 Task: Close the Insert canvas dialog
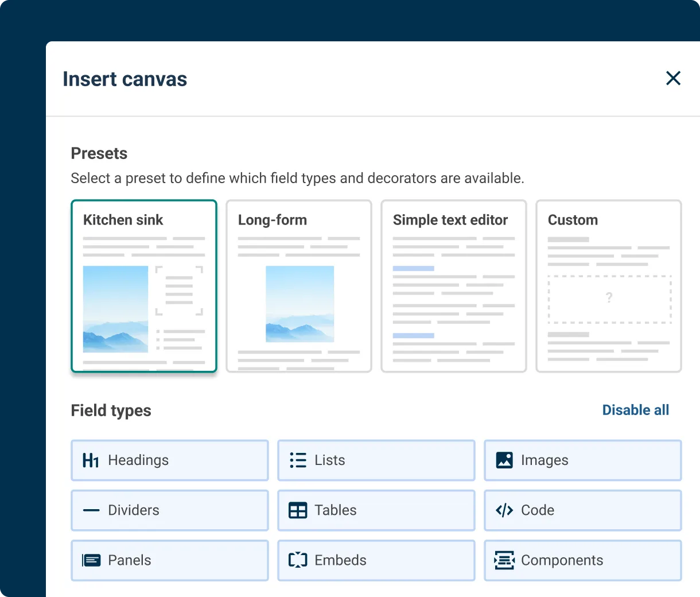pos(673,78)
